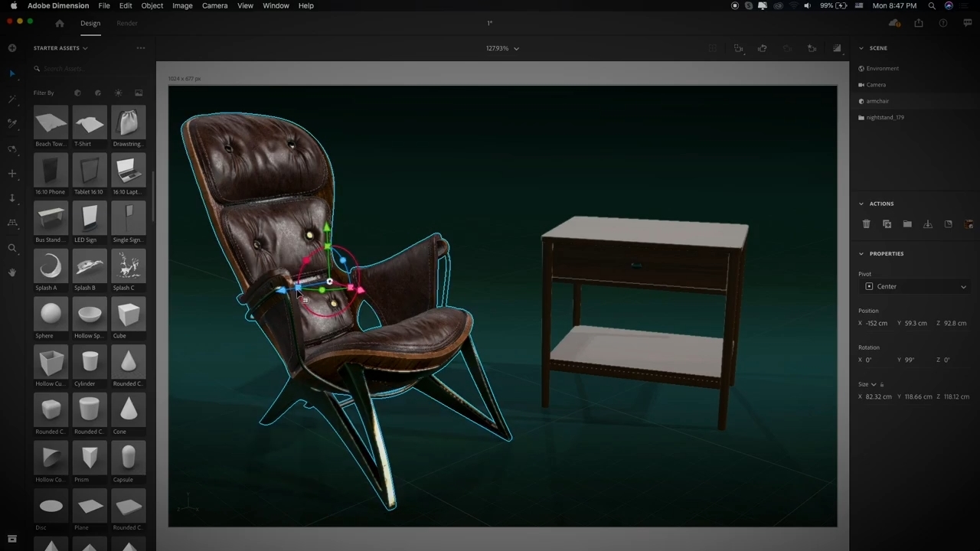Open the Share export icon
980x551 pixels.
coord(919,23)
